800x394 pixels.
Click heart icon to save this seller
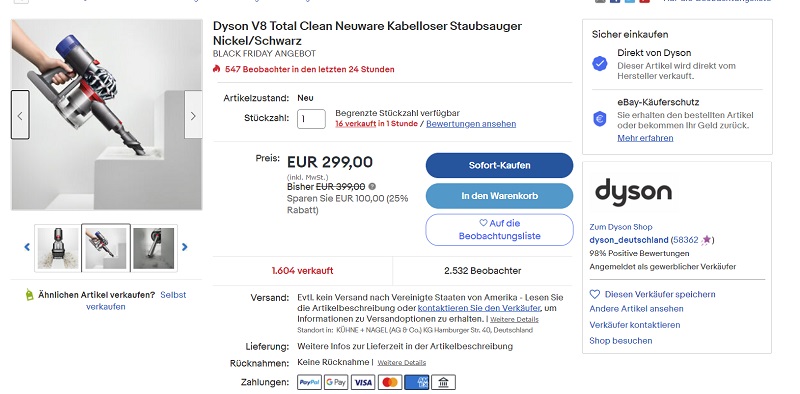tap(594, 294)
